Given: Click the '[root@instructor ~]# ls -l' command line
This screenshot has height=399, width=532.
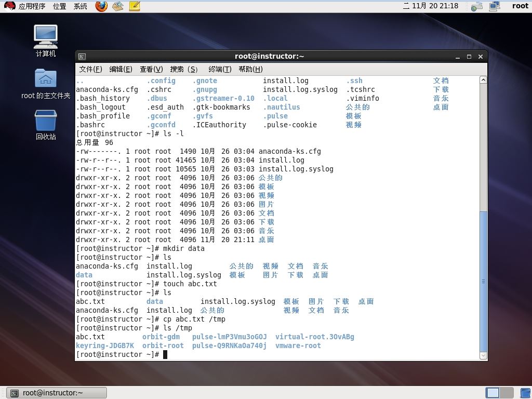Looking at the screenshot, I should click(x=130, y=134).
